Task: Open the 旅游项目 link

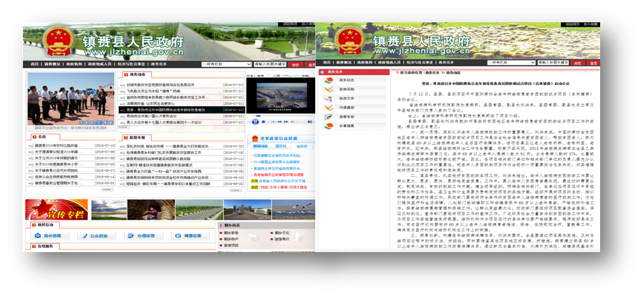Action: (232, 245)
